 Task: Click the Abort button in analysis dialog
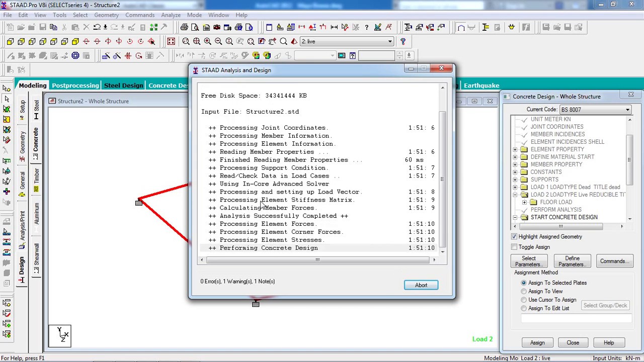[x=421, y=285]
